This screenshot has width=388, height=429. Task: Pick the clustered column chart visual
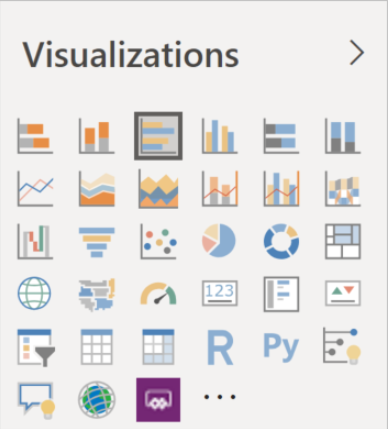coord(220,136)
